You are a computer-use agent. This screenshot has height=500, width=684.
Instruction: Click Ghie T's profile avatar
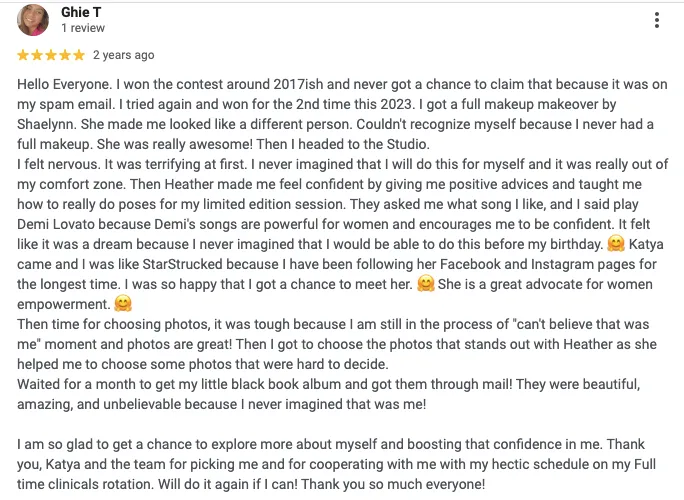click(34, 20)
